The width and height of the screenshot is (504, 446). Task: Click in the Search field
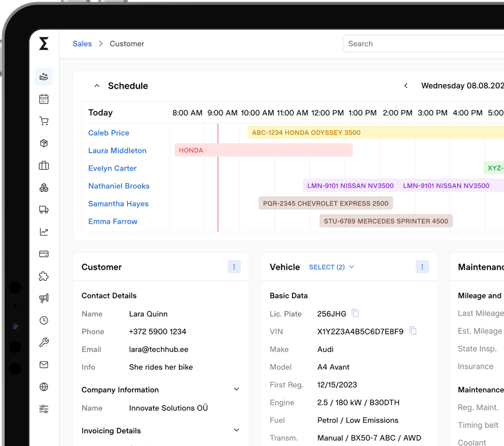pyautogui.click(x=423, y=44)
